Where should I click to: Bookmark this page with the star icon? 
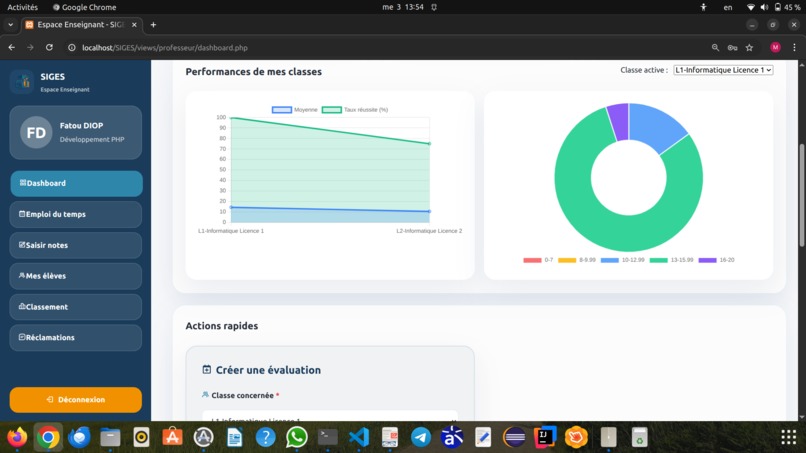coord(749,47)
